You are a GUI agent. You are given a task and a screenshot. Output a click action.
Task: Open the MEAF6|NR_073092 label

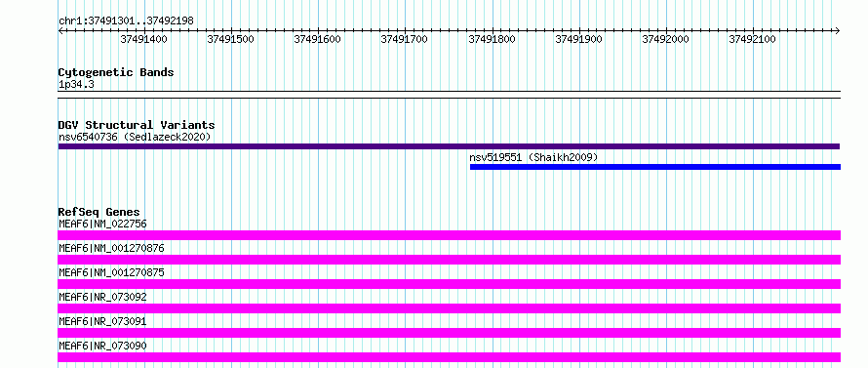(102, 297)
